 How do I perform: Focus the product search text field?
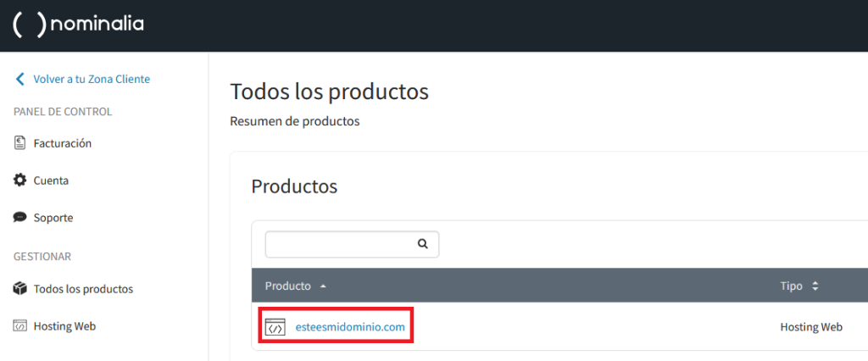339,244
